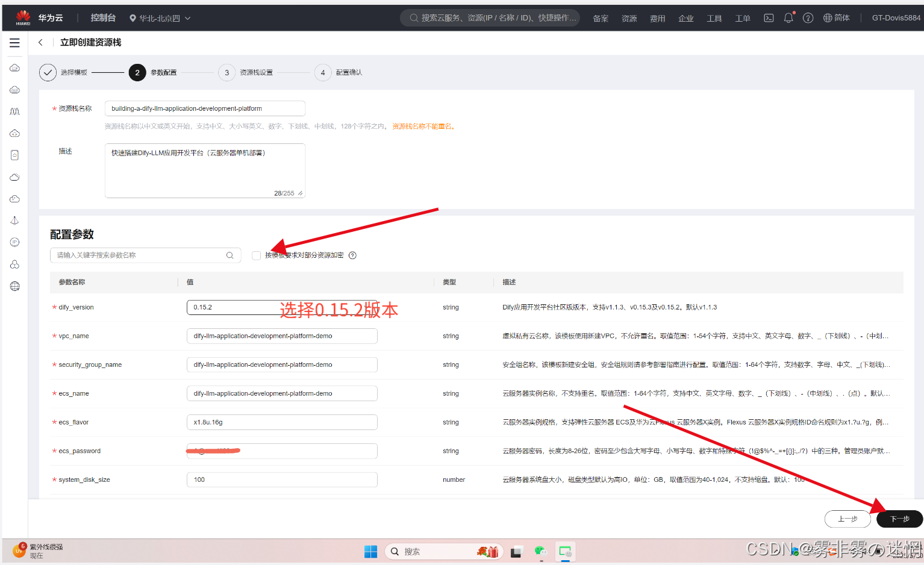The image size is (924, 565).
Task: Click the ecs_password input field
Action: (x=282, y=451)
